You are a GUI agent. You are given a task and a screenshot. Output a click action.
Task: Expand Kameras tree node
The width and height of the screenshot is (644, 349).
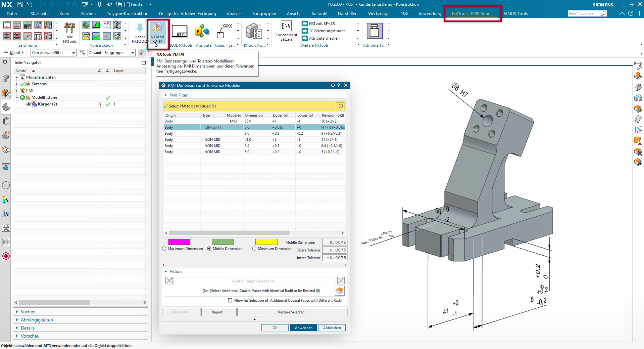pyautogui.click(x=16, y=84)
